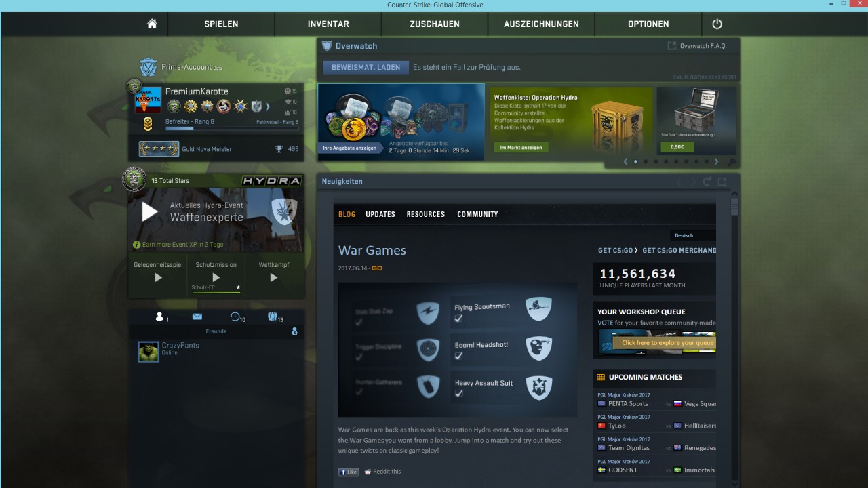868x488 pixels.
Task: Open the Deutsch language dropdown
Action: pos(692,235)
